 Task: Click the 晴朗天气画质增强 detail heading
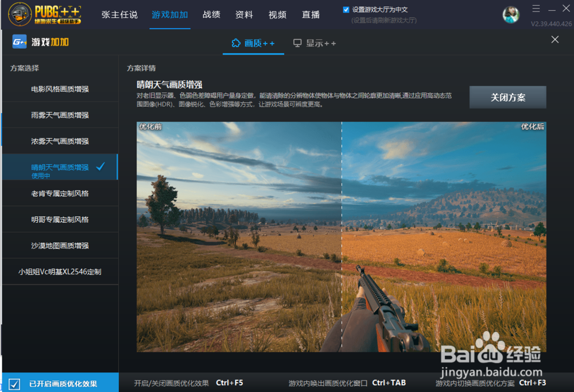pyautogui.click(x=169, y=84)
